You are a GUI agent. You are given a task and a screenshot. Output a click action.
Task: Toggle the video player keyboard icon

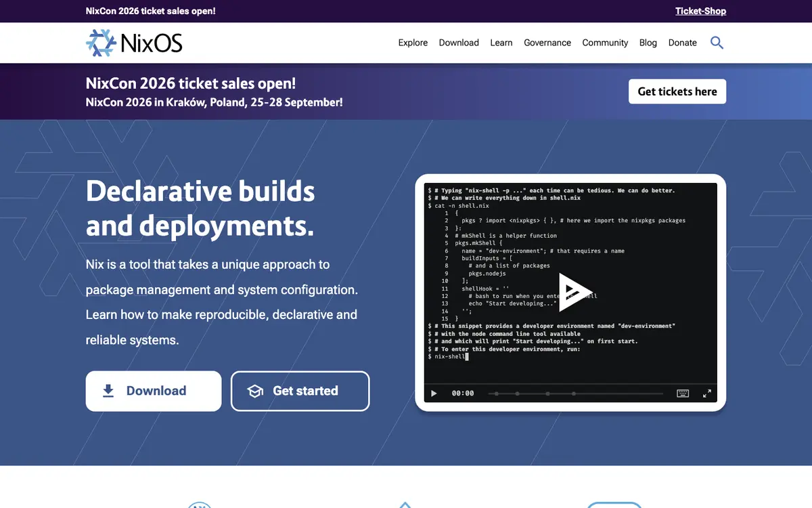pos(683,393)
